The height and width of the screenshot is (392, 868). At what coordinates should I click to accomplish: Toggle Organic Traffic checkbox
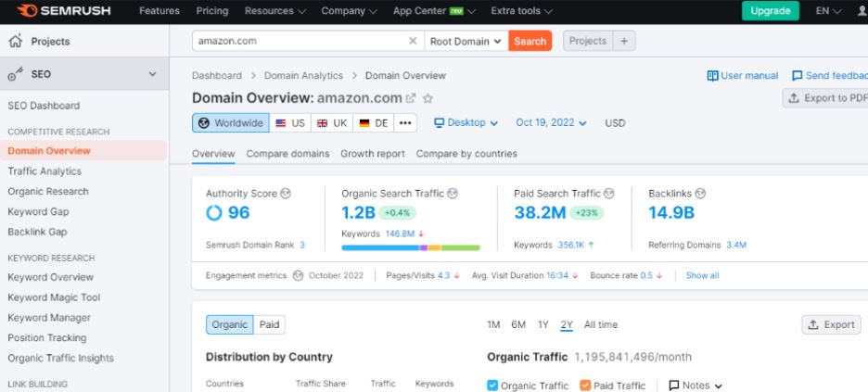492,386
